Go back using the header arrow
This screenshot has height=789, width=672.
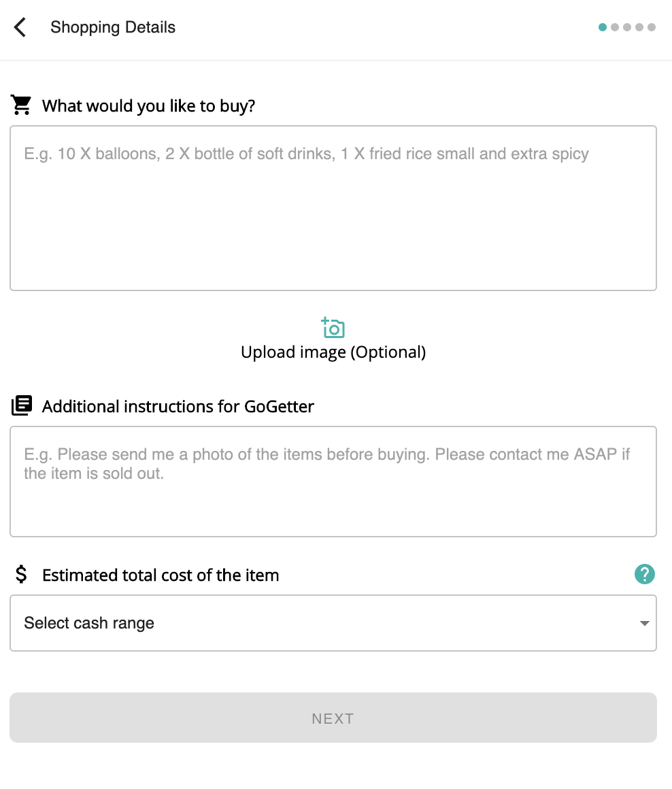click(x=20, y=28)
